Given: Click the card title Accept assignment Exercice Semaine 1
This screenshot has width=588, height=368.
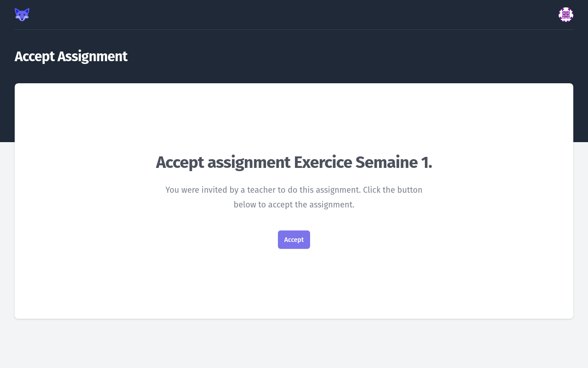Looking at the screenshot, I should 294,163.
